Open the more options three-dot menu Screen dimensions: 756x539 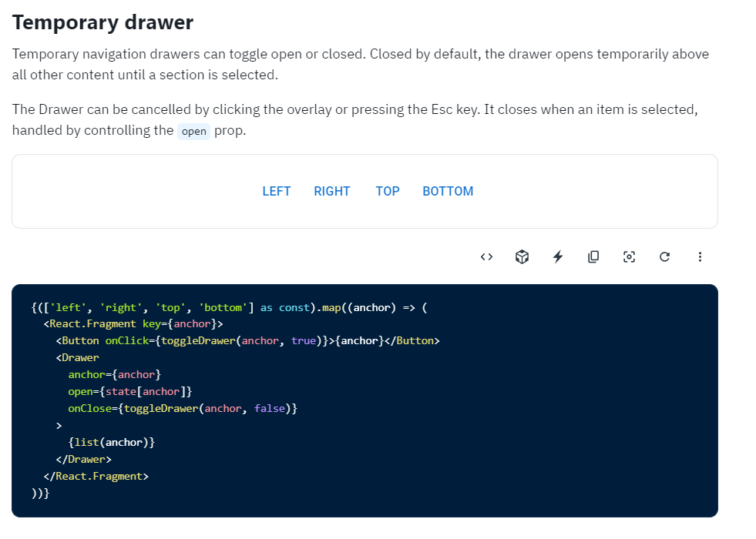pos(700,256)
